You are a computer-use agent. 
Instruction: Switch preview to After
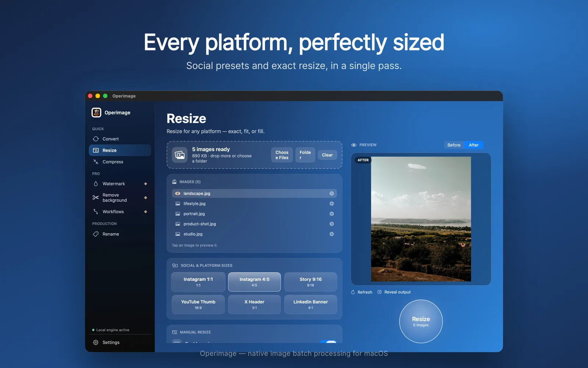474,145
